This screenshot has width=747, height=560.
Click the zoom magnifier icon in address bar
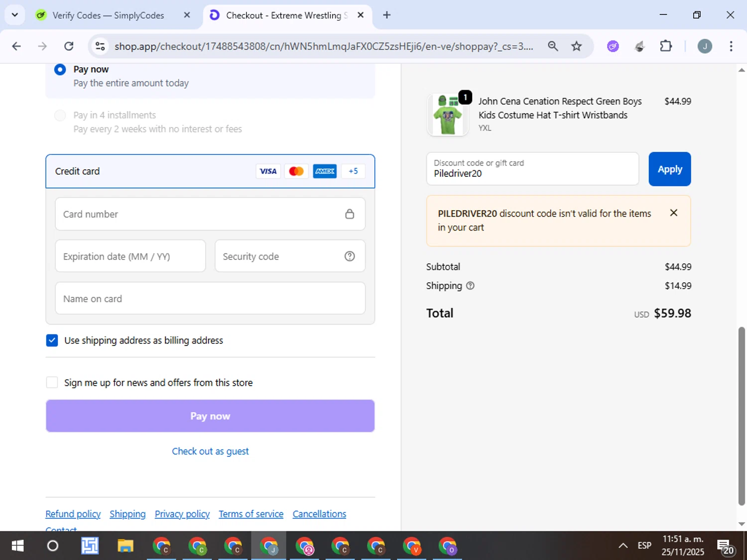(x=553, y=46)
